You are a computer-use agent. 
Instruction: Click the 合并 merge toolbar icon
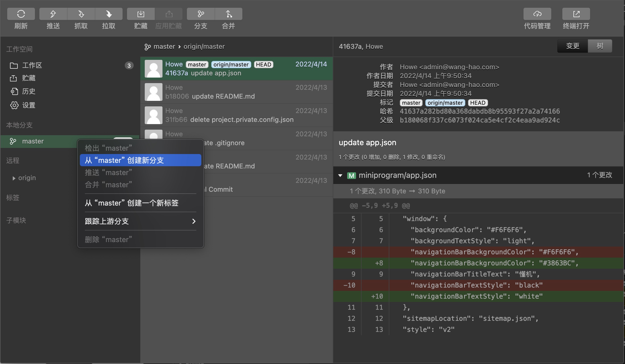(x=228, y=14)
